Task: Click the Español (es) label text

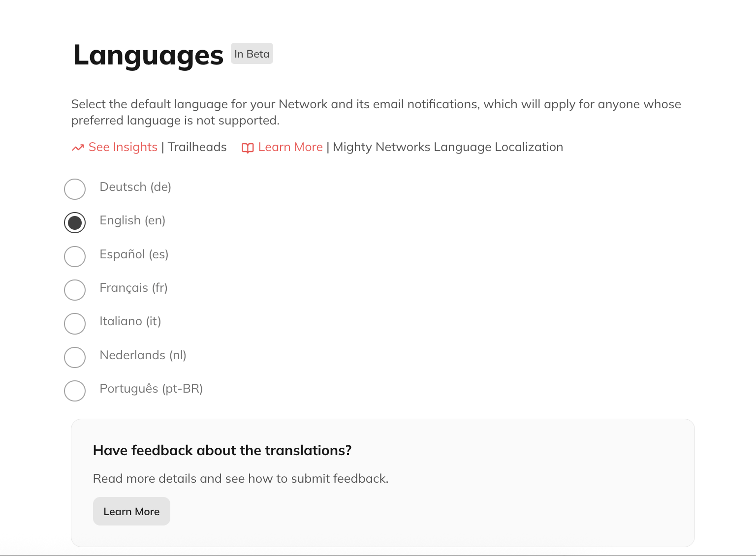Action: pos(134,254)
